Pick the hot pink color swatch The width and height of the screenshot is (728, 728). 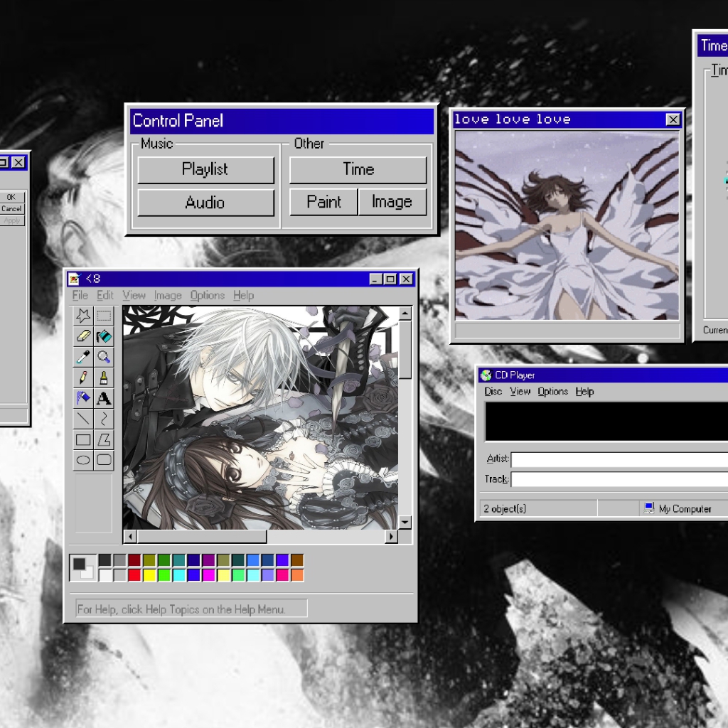click(282, 575)
